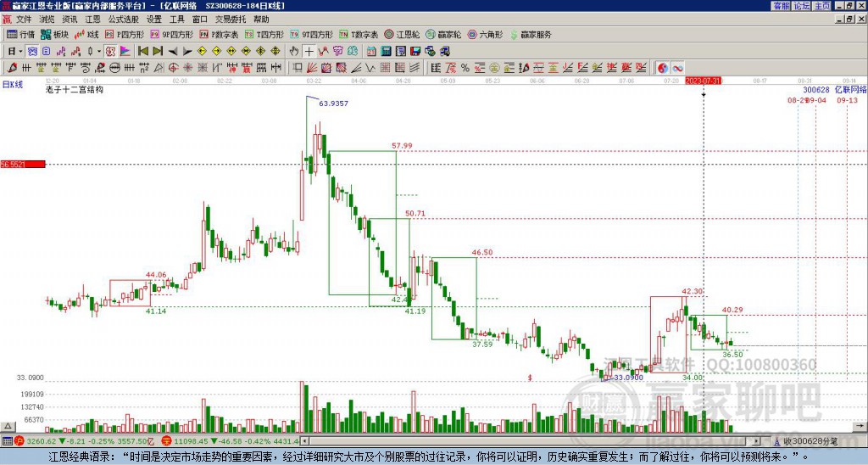Open the 9T四方形 tool
Viewport: 868px width, 465px height.
(x=312, y=34)
